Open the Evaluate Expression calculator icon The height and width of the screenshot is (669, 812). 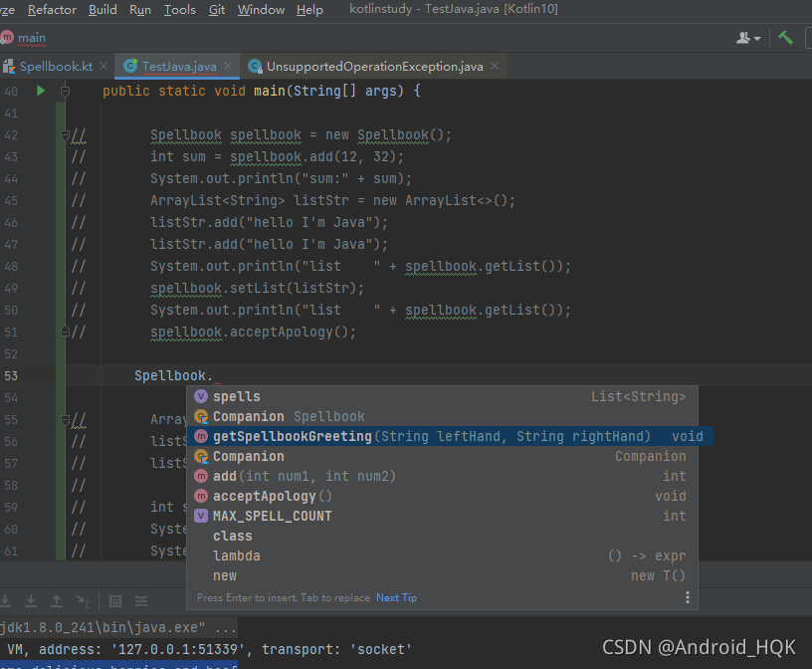pyautogui.click(x=115, y=601)
